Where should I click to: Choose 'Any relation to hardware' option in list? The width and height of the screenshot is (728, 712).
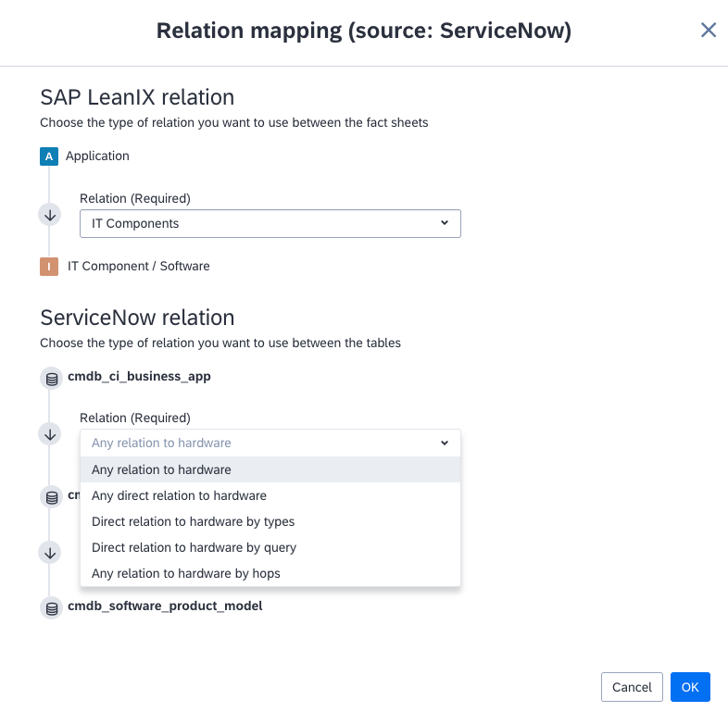tap(270, 469)
